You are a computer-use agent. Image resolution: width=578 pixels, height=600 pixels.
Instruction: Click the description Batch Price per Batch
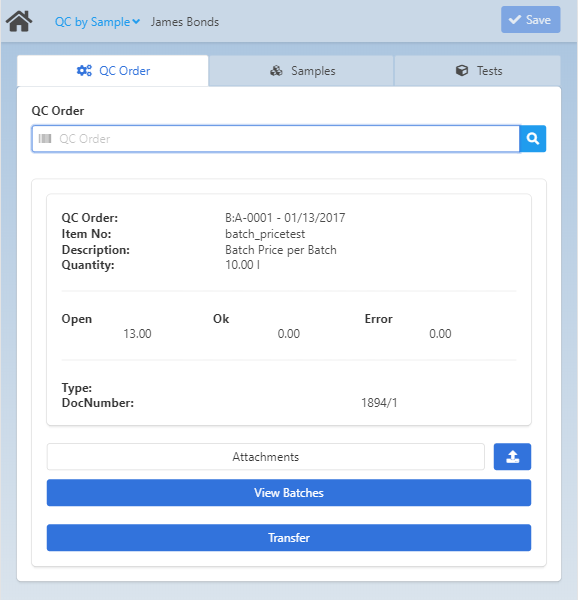tap(281, 250)
